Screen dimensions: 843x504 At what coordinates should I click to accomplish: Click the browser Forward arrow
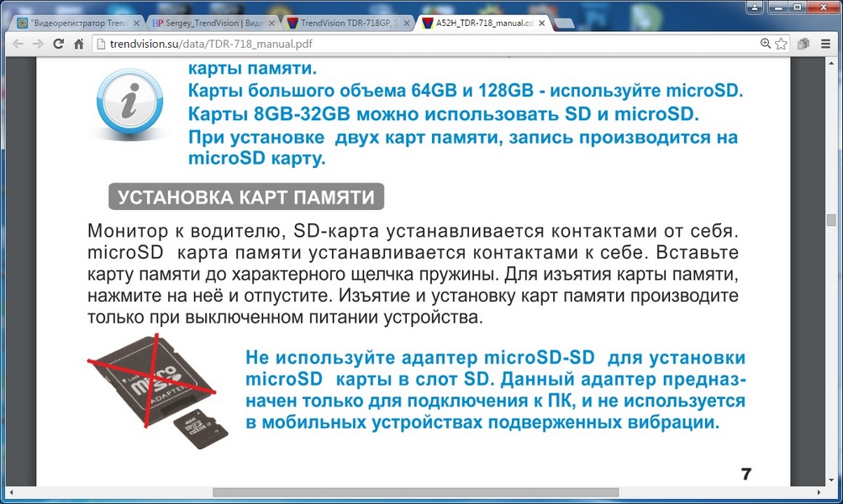pos(38,44)
